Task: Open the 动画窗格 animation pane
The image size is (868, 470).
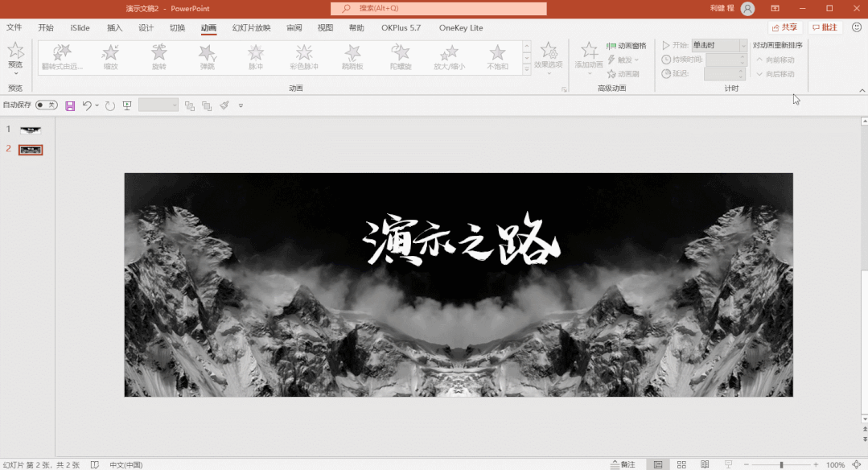Action: [x=626, y=45]
